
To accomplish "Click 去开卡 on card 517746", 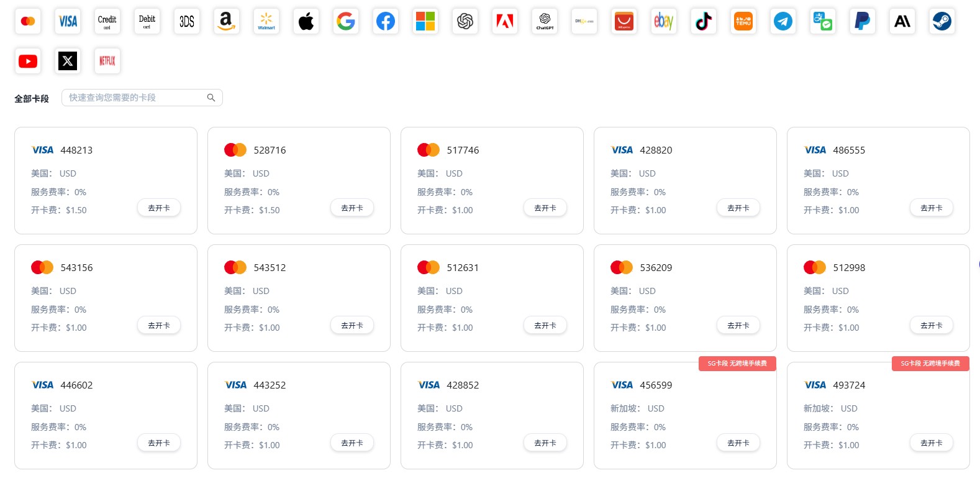I will coord(545,208).
